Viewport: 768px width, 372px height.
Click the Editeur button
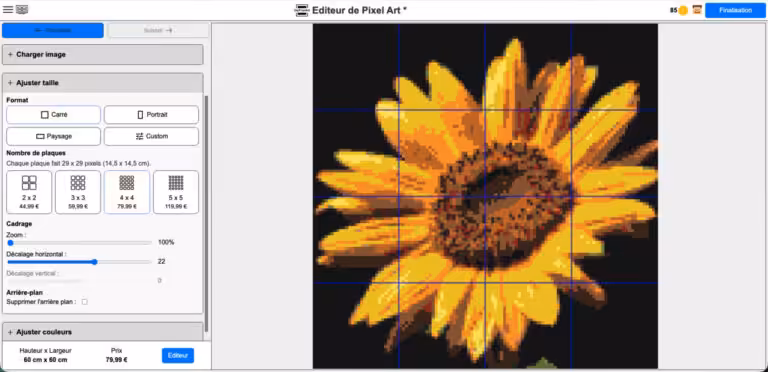click(x=178, y=356)
